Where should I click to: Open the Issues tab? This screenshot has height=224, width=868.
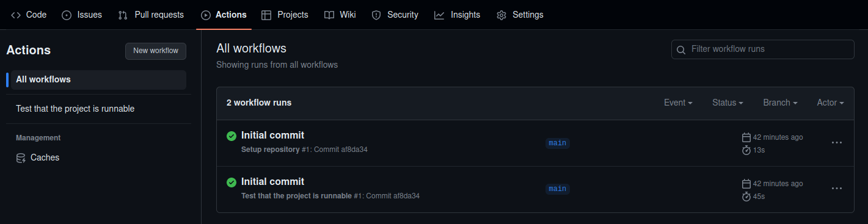tap(82, 15)
